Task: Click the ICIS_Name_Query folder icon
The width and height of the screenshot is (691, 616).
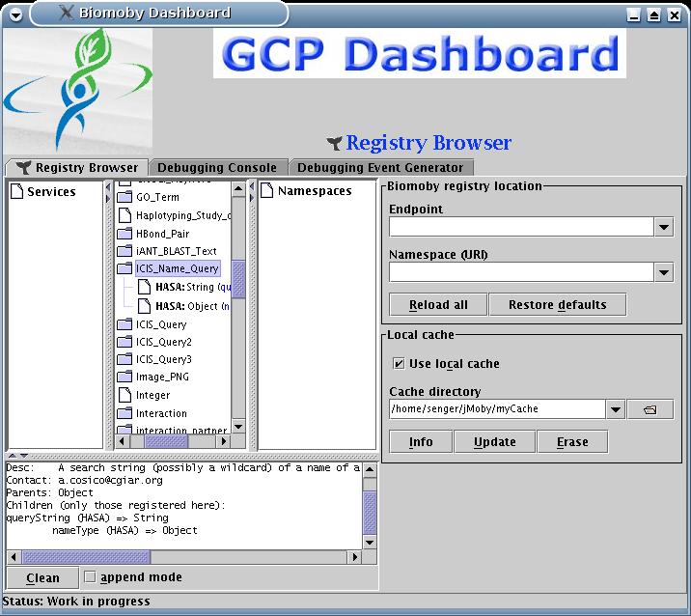Action: [x=124, y=268]
